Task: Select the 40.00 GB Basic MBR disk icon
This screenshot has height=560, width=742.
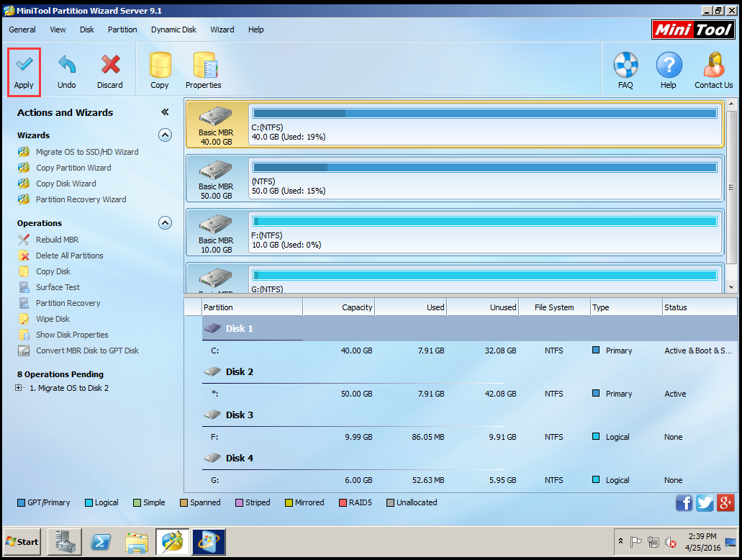Action: [216, 116]
